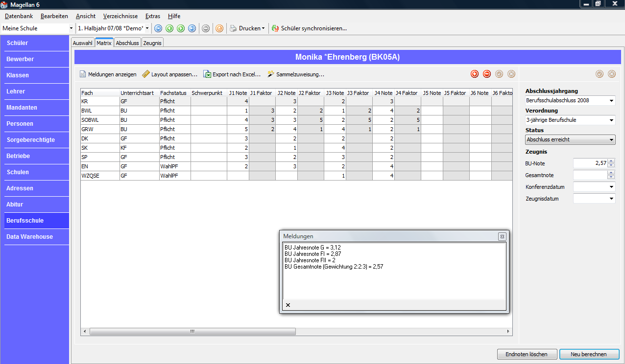This screenshot has height=364, width=625.
Task: Switch to the Abschluss tab
Action: [x=127, y=43]
